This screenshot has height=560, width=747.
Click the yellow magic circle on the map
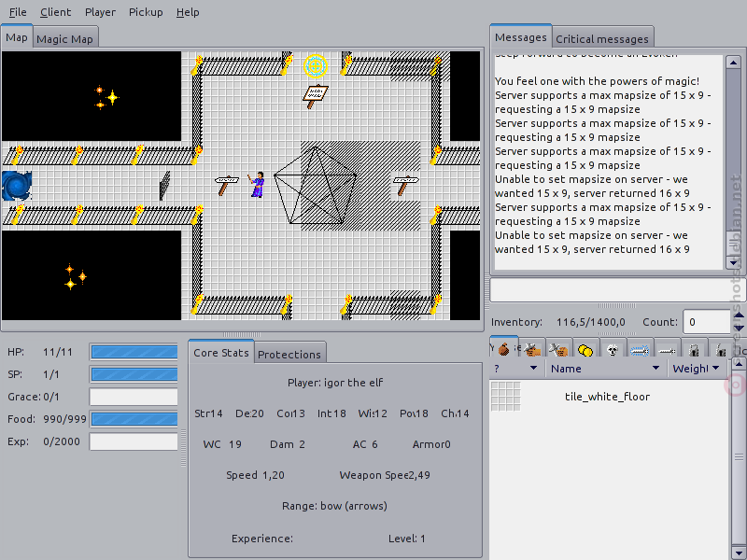pos(316,66)
